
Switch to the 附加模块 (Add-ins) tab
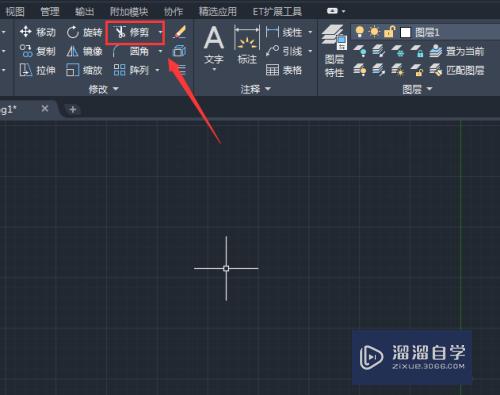point(129,12)
